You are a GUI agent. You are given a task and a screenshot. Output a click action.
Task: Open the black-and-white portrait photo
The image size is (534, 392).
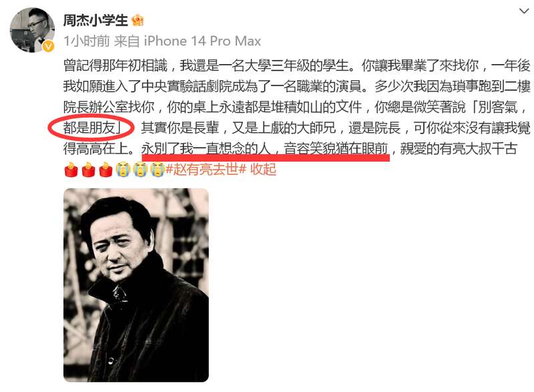pos(136,284)
